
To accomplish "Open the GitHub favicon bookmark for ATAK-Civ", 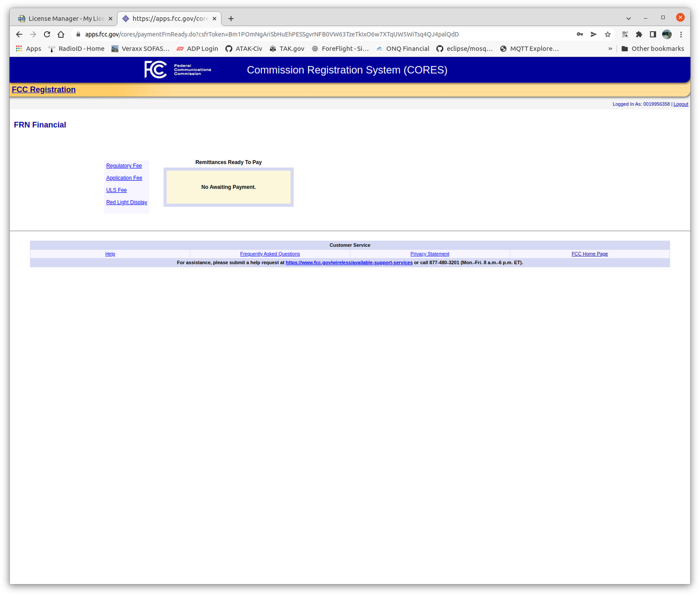I will [229, 48].
